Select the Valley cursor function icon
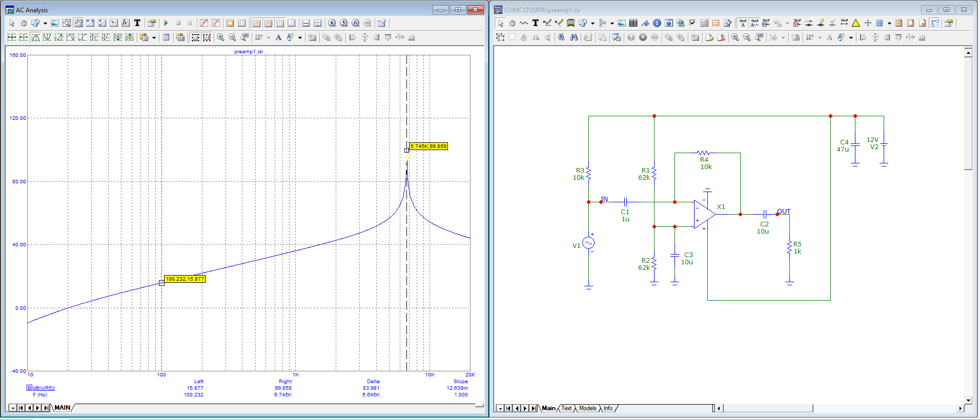Viewport: 980px width, 420px height. pyautogui.click(x=47, y=37)
